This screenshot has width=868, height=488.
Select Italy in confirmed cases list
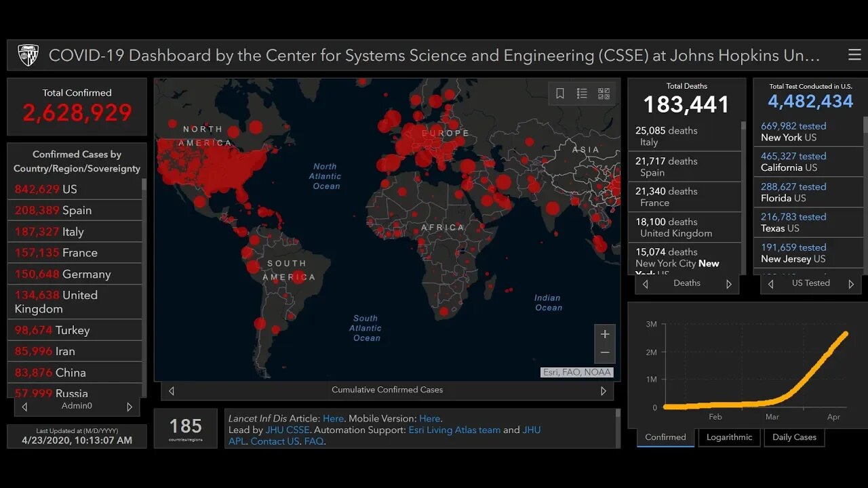pyautogui.click(x=75, y=232)
